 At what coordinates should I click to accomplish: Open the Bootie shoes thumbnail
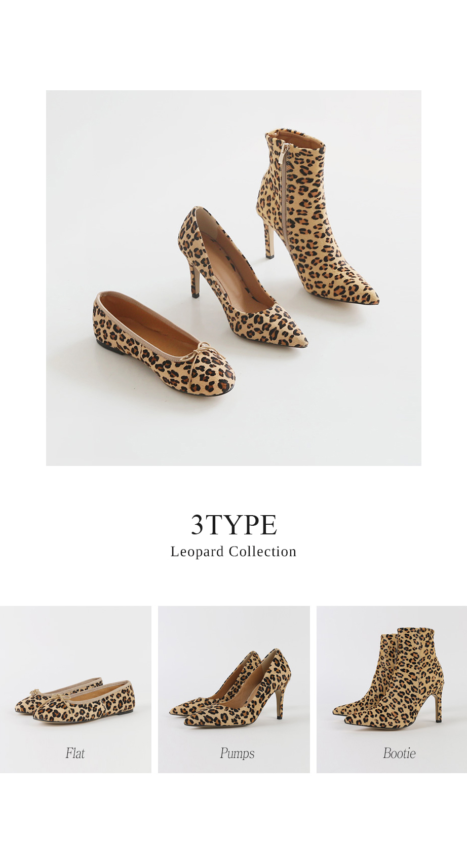pos(392,689)
